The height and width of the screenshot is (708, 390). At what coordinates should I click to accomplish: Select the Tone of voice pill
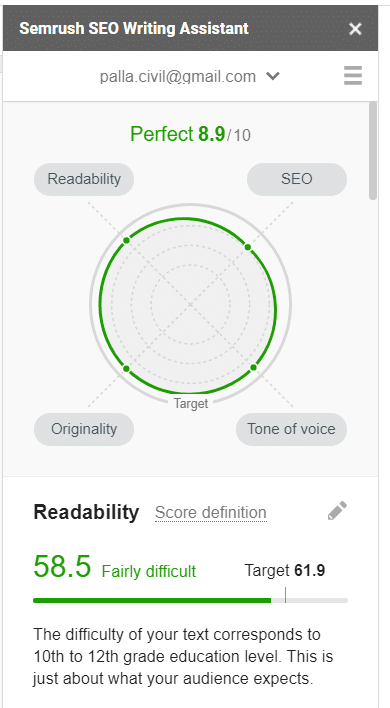[x=291, y=429]
